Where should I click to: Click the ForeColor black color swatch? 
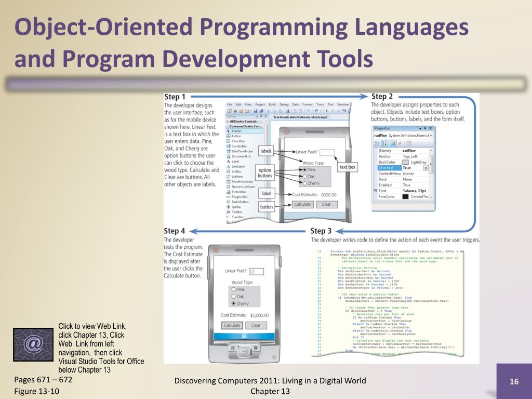click(x=405, y=196)
